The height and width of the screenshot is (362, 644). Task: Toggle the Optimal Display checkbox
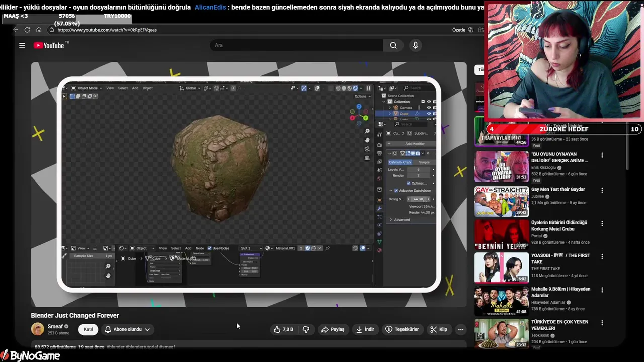pyautogui.click(x=408, y=183)
